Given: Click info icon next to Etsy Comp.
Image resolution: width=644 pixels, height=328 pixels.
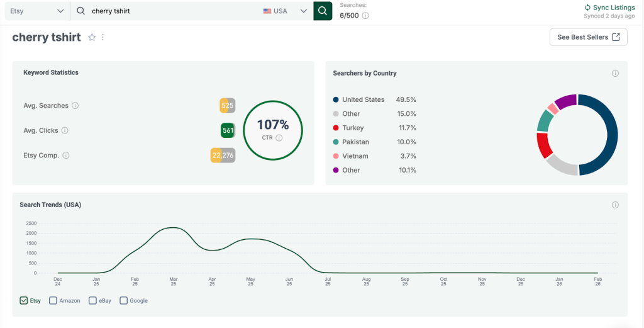Looking at the screenshot, I should pos(66,156).
